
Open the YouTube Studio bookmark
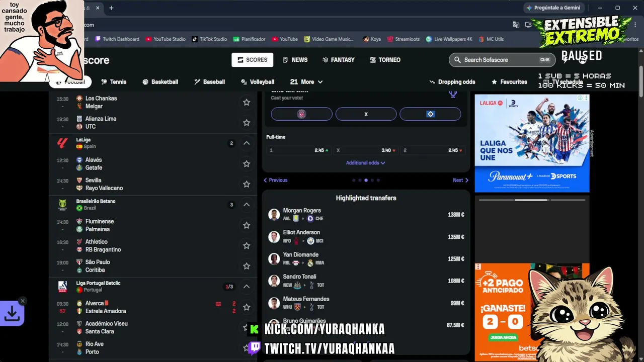pos(166,39)
